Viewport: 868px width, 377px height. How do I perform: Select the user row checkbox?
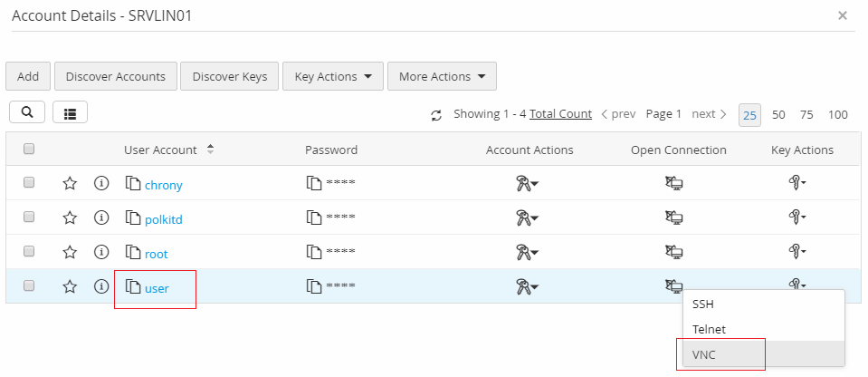(x=29, y=286)
